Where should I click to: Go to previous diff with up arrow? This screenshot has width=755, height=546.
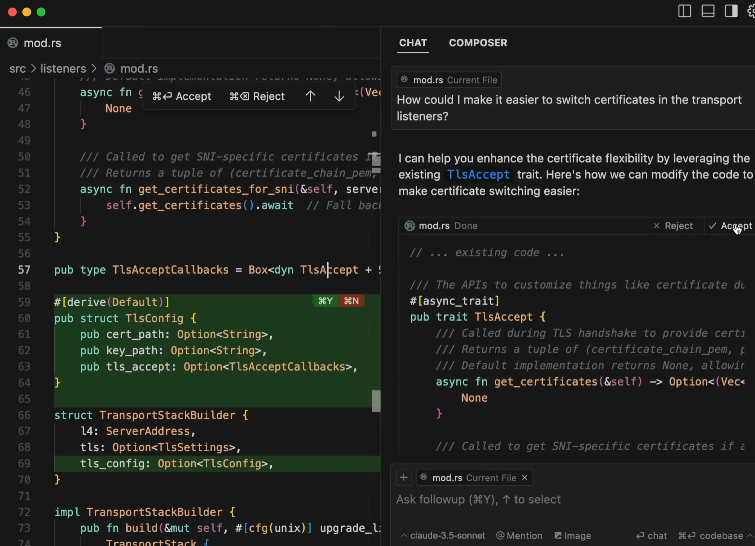click(311, 96)
